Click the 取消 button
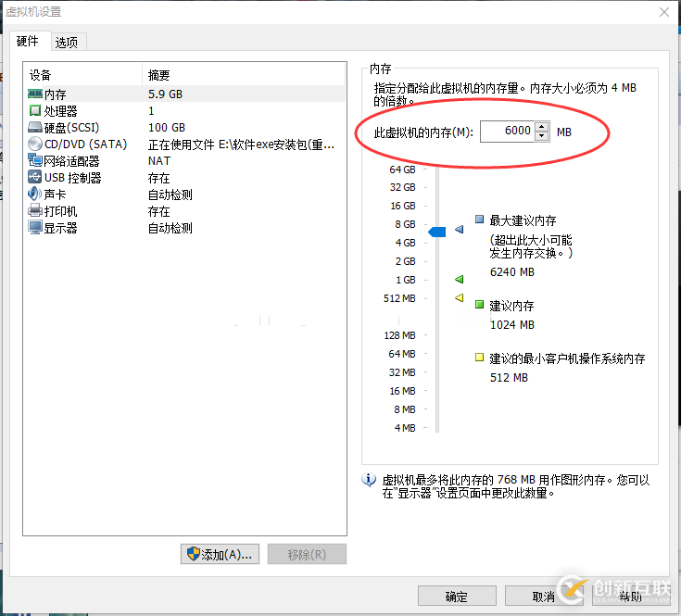 click(544, 597)
